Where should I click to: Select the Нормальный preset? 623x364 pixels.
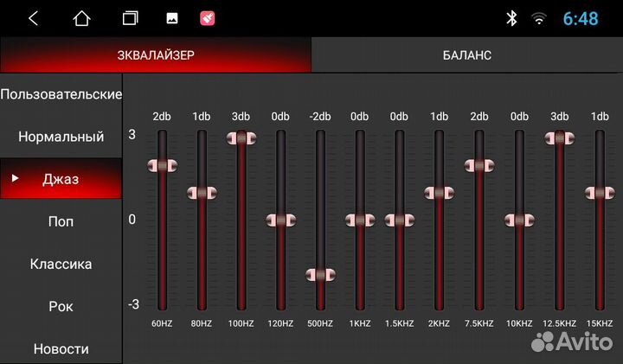tap(61, 137)
